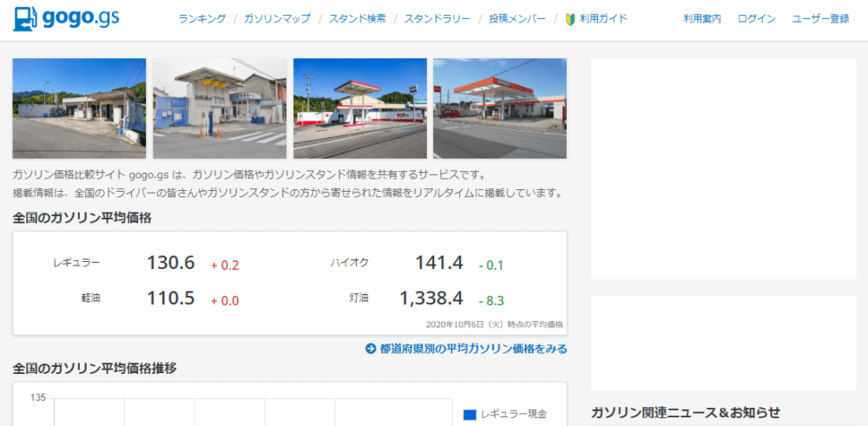This screenshot has height=426, width=868.
Task: Open the fourth photo with orange ENEOS canopy
Action: pos(500,108)
